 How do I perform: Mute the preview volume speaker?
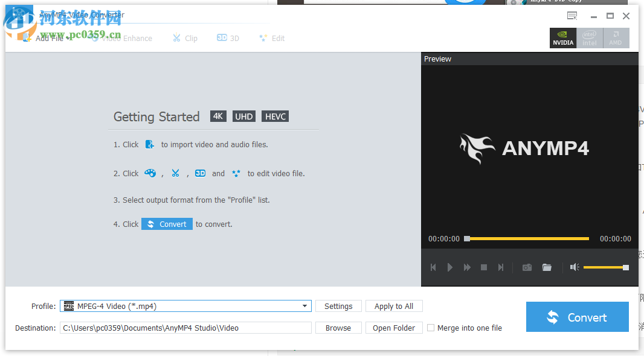point(575,267)
